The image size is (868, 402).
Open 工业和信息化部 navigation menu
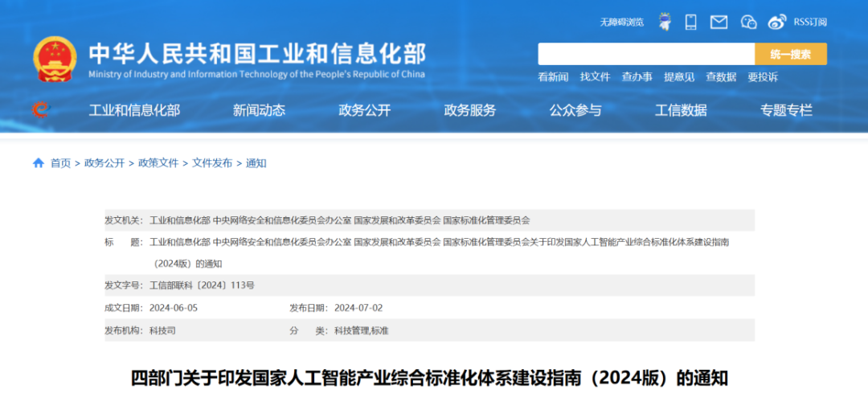(134, 110)
